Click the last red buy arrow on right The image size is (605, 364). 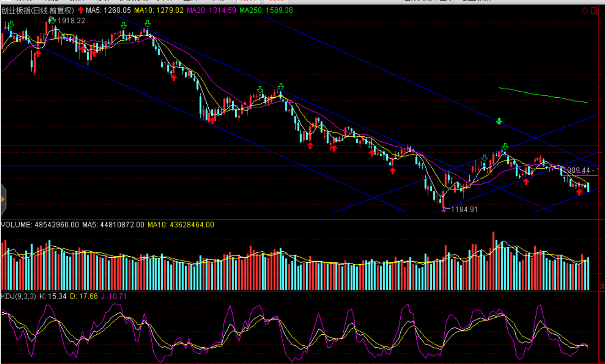[x=579, y=192]
